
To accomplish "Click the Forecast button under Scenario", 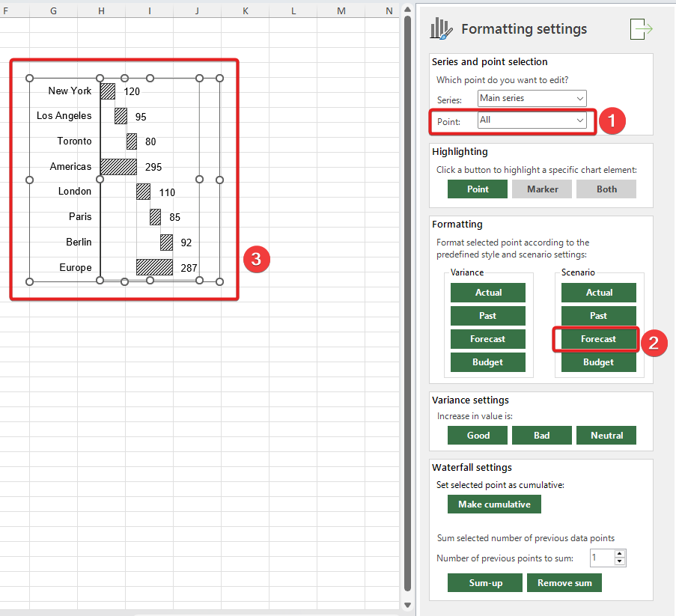I will [x=598, y=339].
